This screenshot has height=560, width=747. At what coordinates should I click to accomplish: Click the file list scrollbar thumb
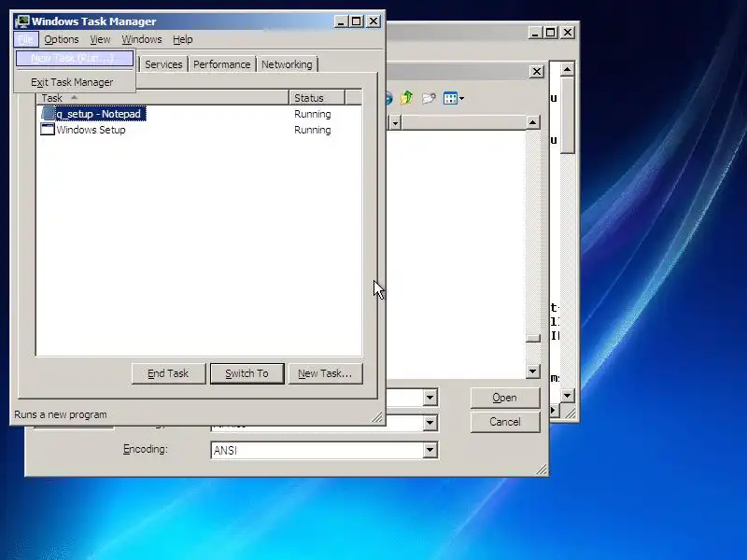point(532,338)
